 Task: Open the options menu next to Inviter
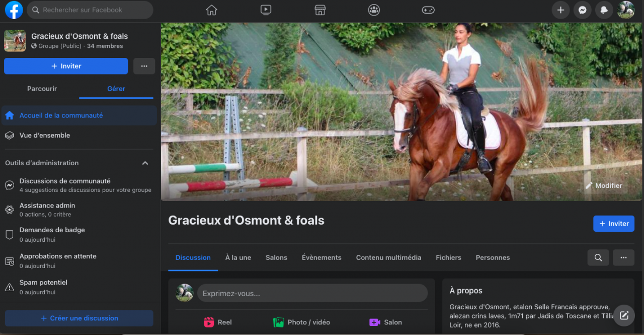click(x=144, y=66)
